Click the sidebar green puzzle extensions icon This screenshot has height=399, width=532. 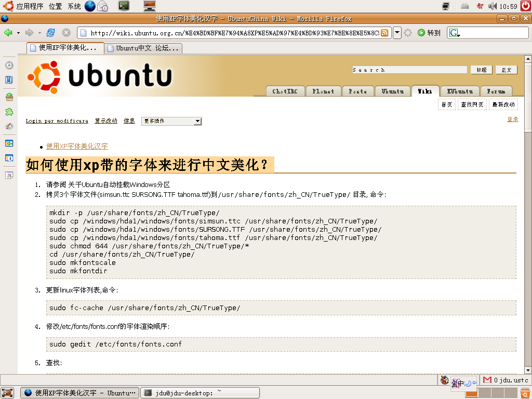[x=9, y=112]
